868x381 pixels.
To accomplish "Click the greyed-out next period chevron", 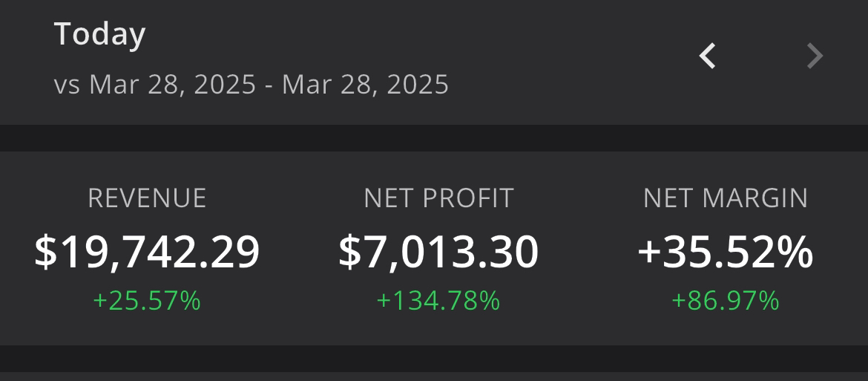I will pyautogui.click(x=815, y=56).
